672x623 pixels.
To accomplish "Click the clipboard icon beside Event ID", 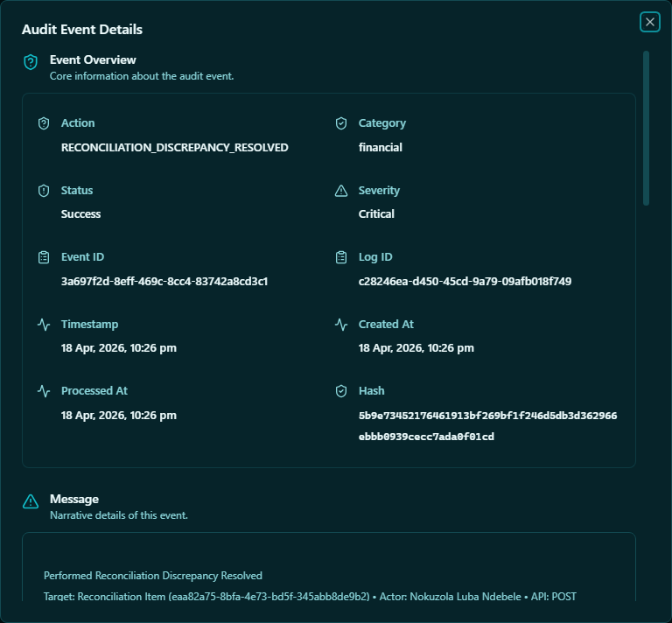I will click(44, 257).
